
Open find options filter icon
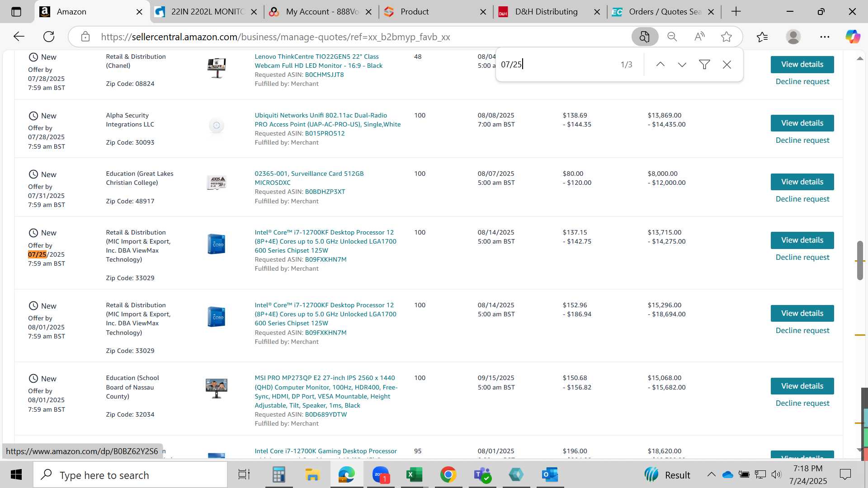click(704, 65)
